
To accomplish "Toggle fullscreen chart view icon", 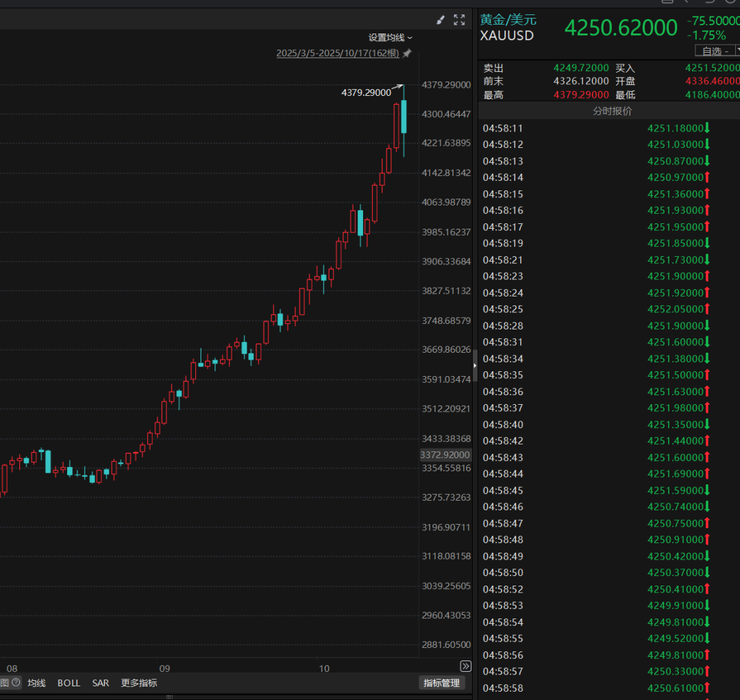I will tap(459, 20).
